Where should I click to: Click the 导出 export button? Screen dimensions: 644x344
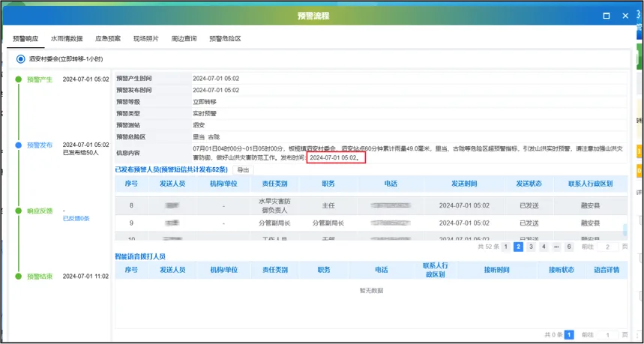242,170
